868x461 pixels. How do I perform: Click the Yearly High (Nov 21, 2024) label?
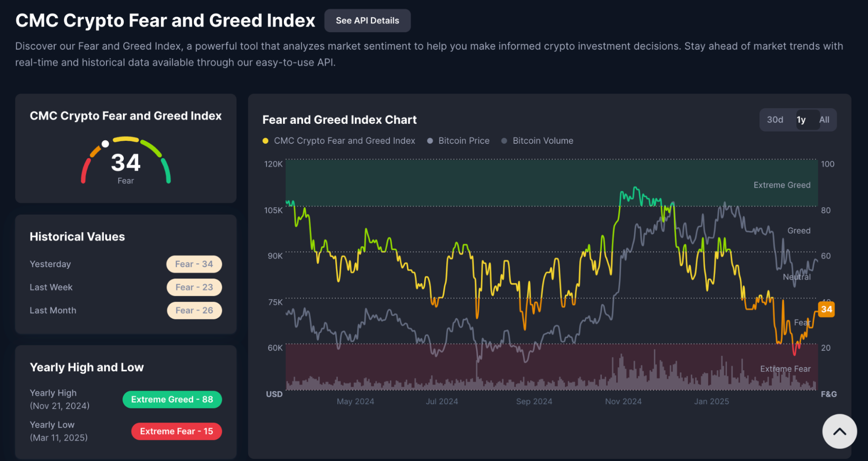click(59, 399)
